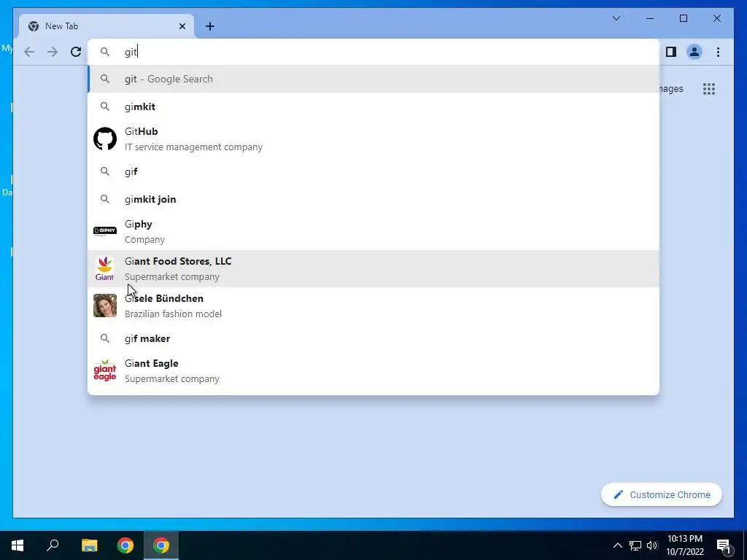Screen dimensions: 747x560
Task: Click the 'IT service management company' subtitle
Action: pyautogui.click(x=193, y=147)
